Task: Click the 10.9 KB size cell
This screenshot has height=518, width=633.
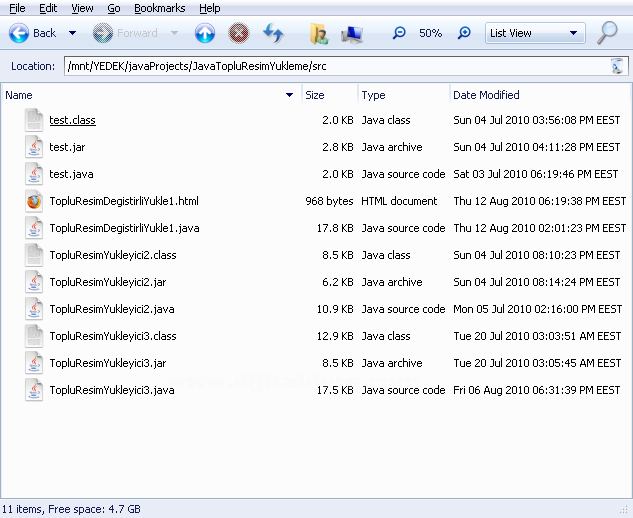Action: click(x=335, y=310)
